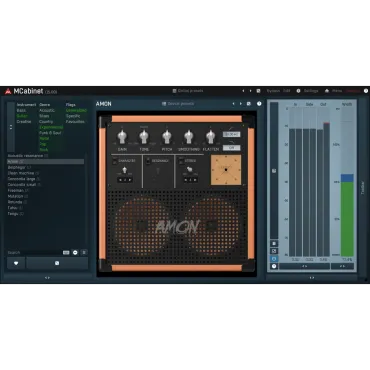
Task: Click the small knob under STEREO
Action: pyautogui.click(x=190, y=170)
